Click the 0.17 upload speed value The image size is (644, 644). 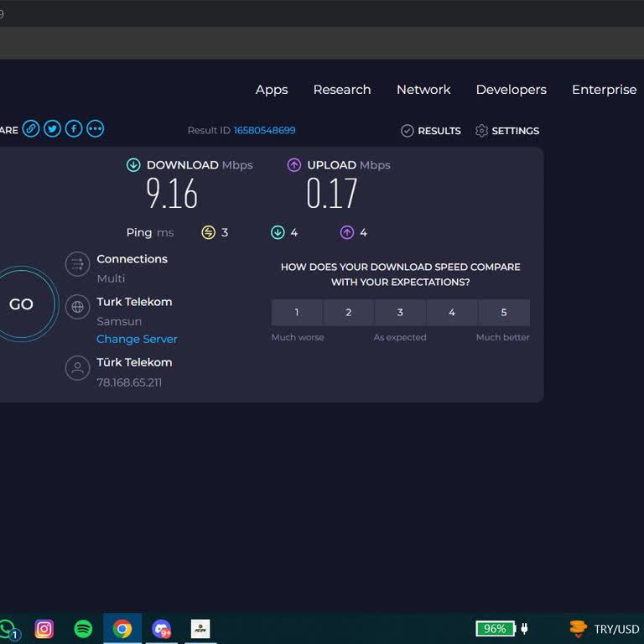tap(332, 193)
